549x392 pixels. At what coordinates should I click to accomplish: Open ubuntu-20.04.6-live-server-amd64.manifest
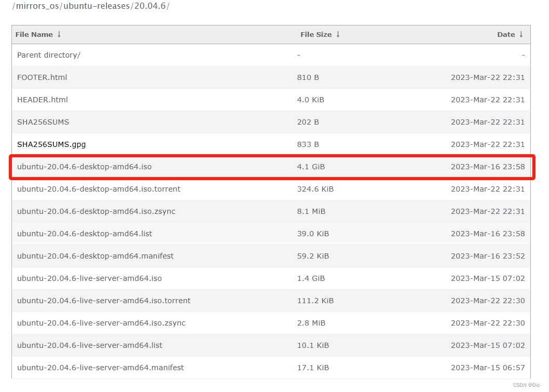[x=100, y=368]
